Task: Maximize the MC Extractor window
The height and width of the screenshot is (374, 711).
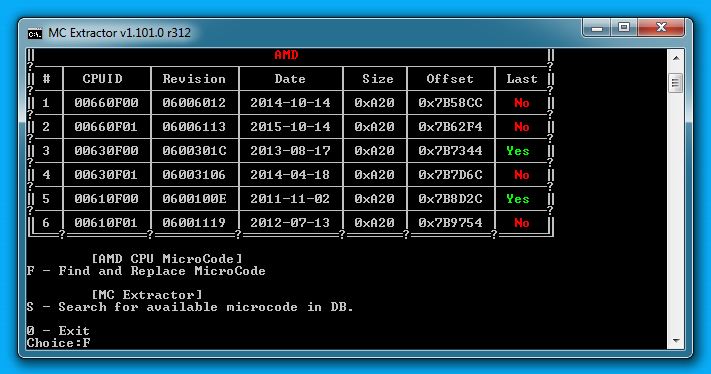Action: pos(624,28)
